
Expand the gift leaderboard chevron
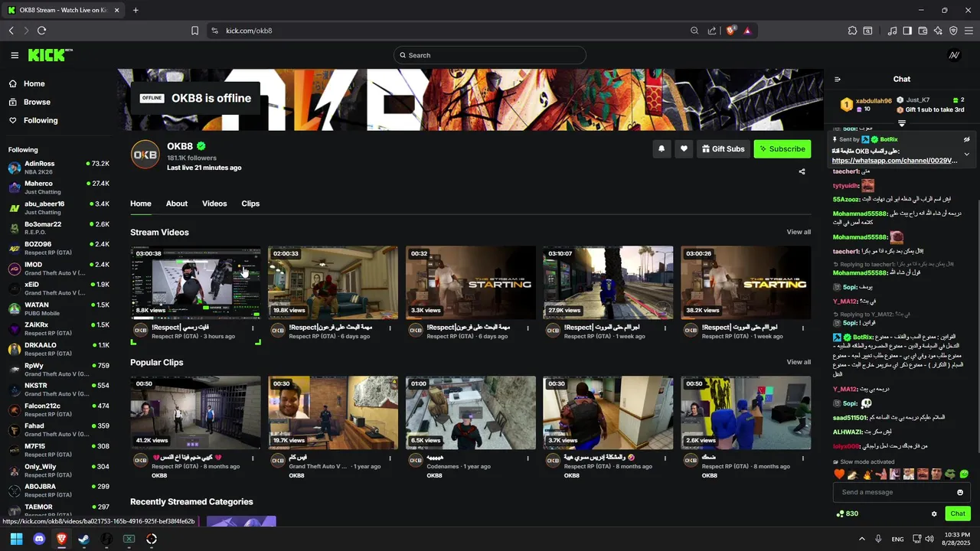[902, 123]
